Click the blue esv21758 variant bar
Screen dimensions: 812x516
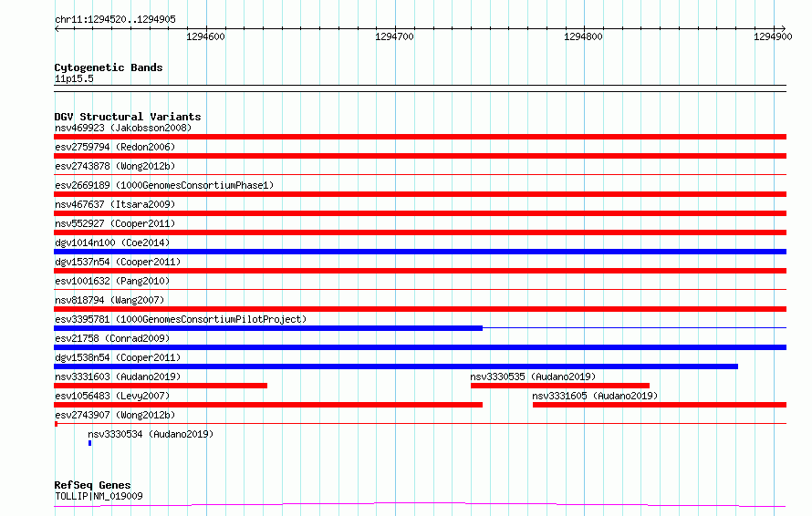420,347
